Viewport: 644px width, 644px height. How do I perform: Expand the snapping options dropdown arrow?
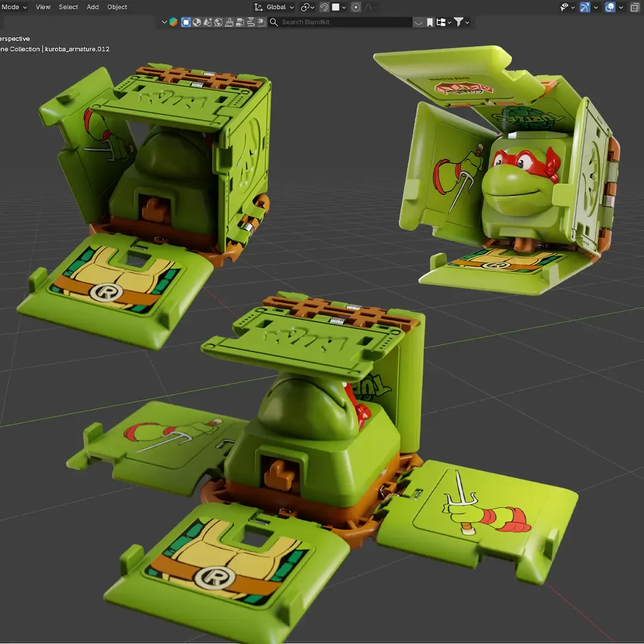(x=344, y=7)
